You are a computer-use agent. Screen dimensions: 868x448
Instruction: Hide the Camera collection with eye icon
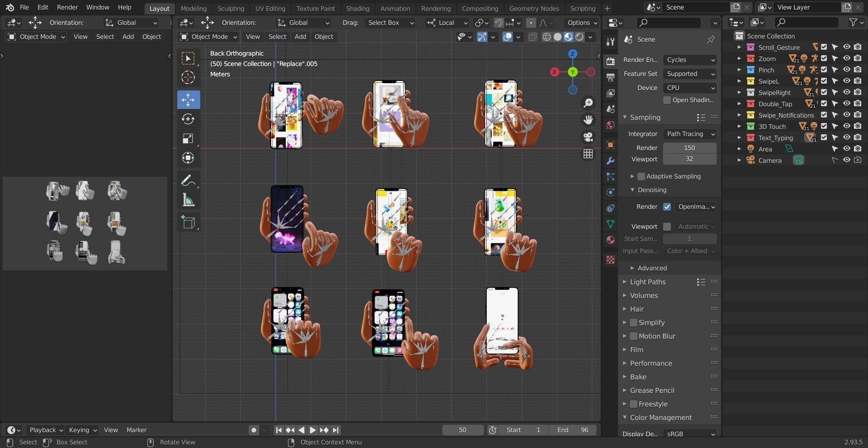(x=846, y=160)
